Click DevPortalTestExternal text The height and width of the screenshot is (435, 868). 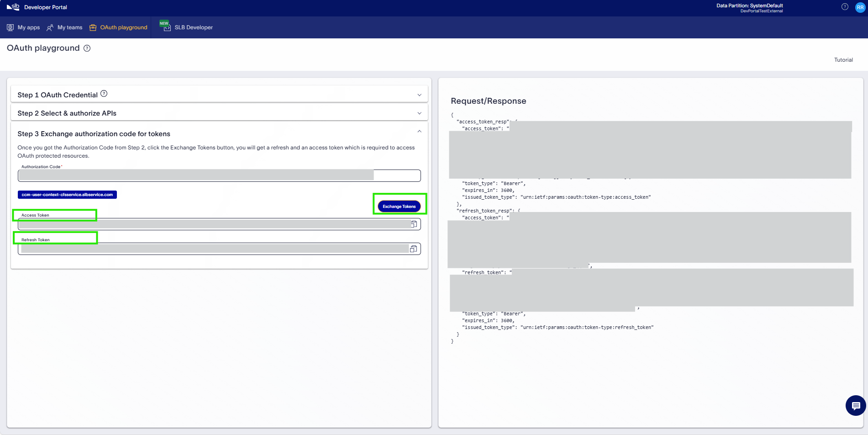tap(761, 11)
